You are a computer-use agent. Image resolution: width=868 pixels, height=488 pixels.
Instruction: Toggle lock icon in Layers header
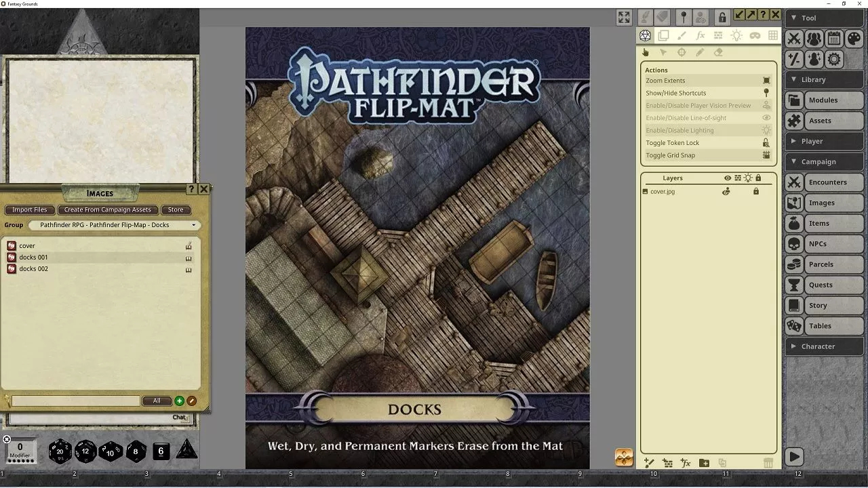(758, 178)
